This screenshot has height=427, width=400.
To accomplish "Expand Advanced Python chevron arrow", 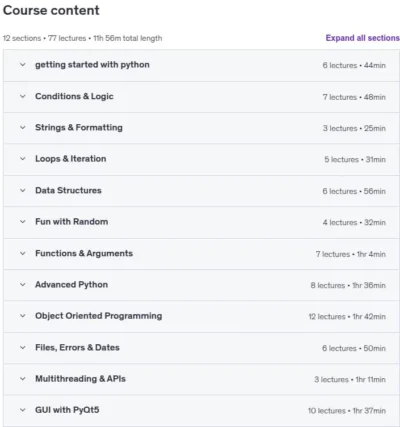I will tap(23, 284).
